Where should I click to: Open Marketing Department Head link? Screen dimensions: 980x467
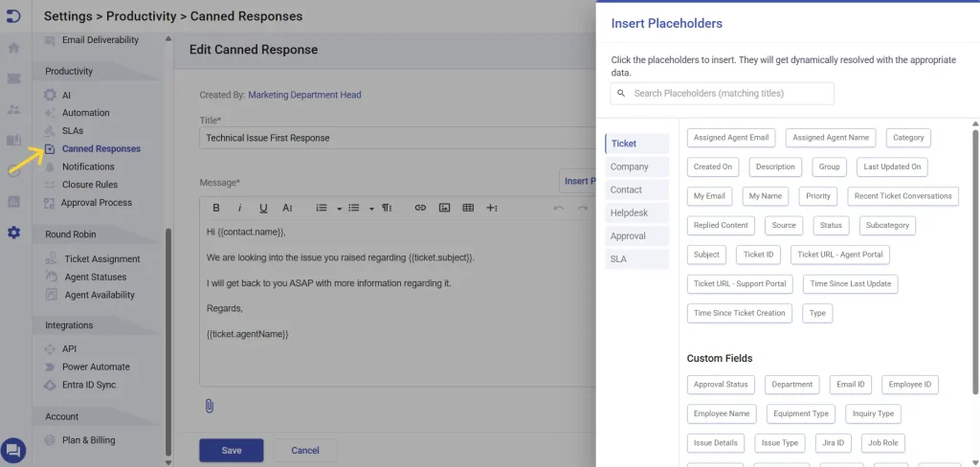[304, 95]
